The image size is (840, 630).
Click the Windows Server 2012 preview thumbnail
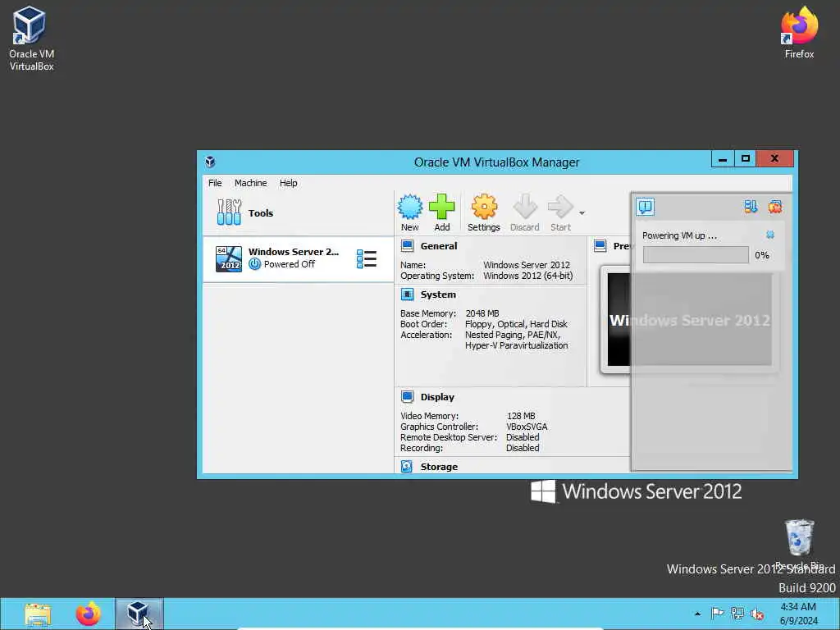click(689, 320)
